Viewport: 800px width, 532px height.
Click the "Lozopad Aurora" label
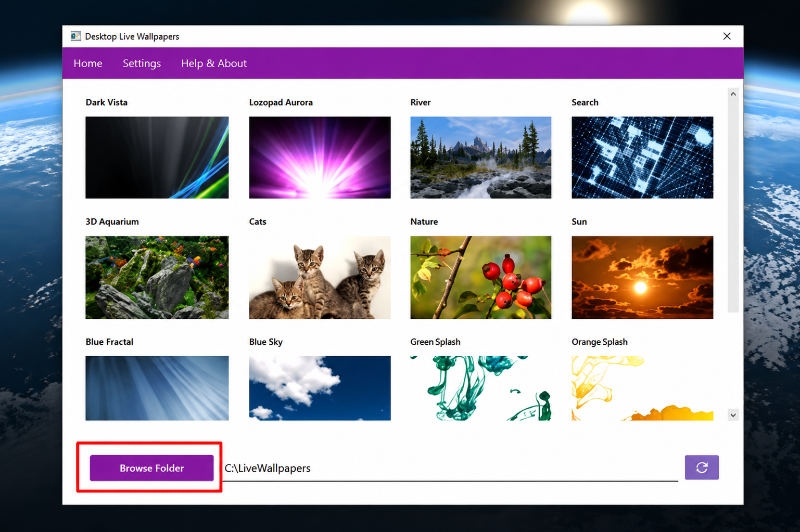281,102
